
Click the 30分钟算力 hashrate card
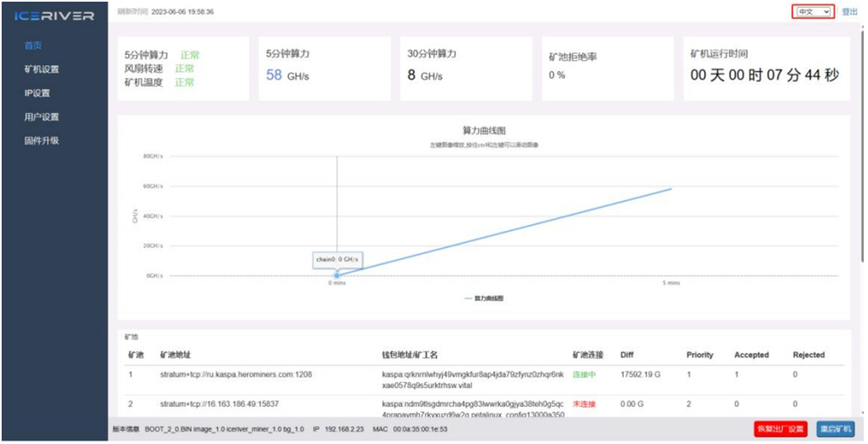(x=466, y=69)
